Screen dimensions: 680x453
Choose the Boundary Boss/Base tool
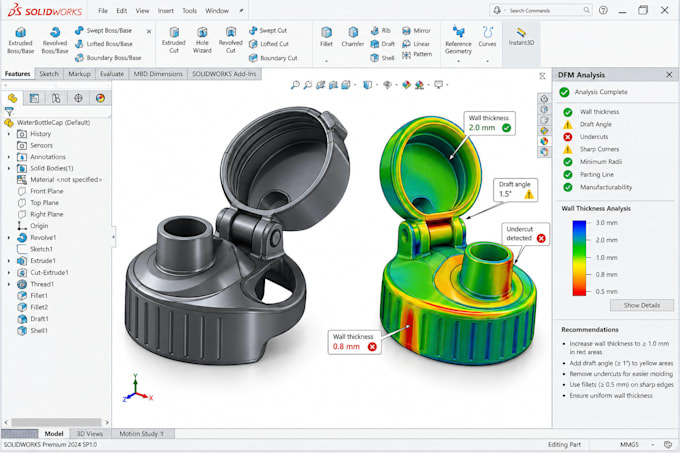click(108, 58)
